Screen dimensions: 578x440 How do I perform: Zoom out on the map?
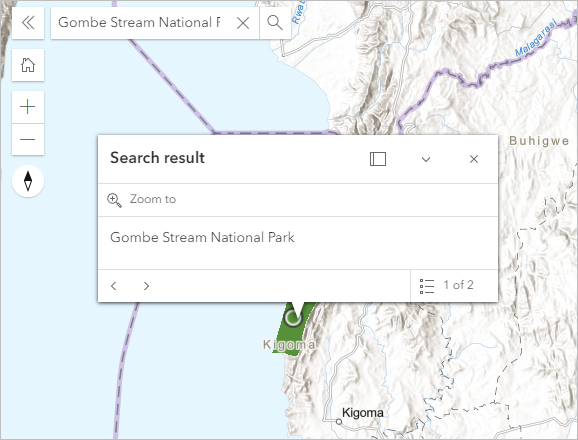click(28, 139)
